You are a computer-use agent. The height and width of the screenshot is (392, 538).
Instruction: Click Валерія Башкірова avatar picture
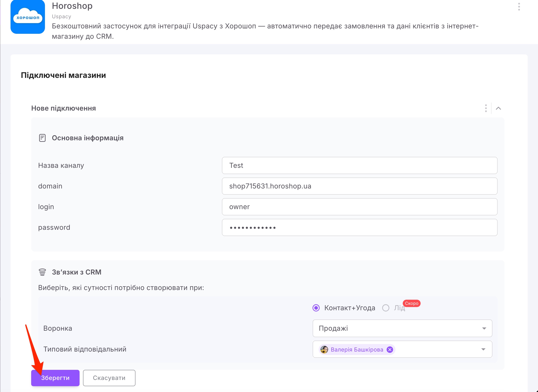pos(324,349)
